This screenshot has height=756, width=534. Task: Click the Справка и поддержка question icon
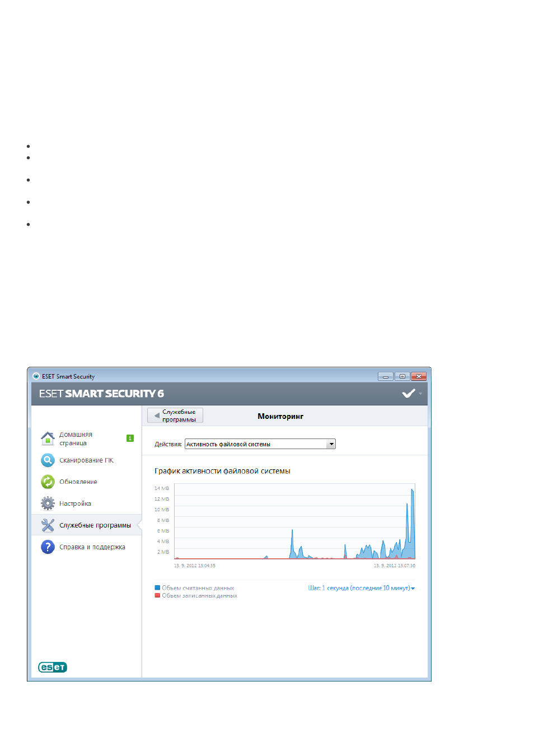[x=48, y=547]
